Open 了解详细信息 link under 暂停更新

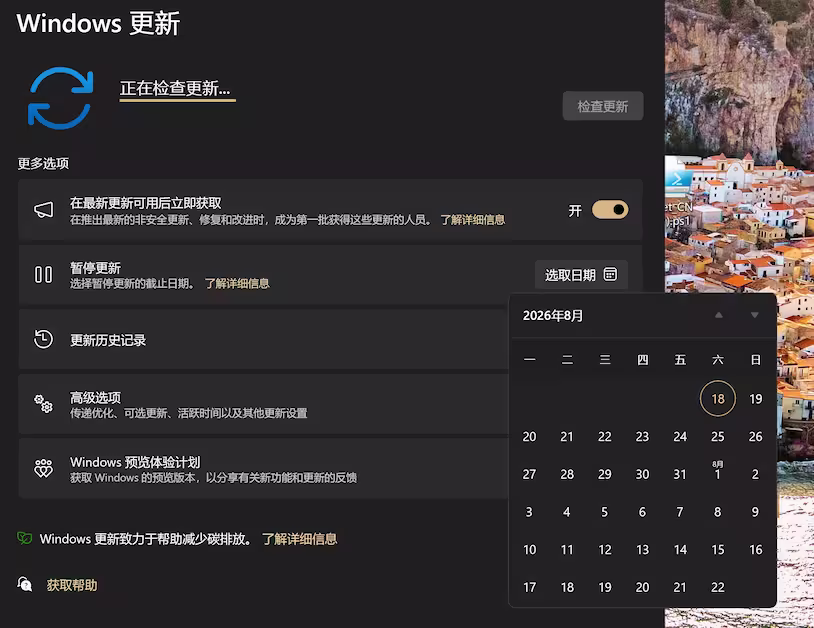[x=237, y=283]
